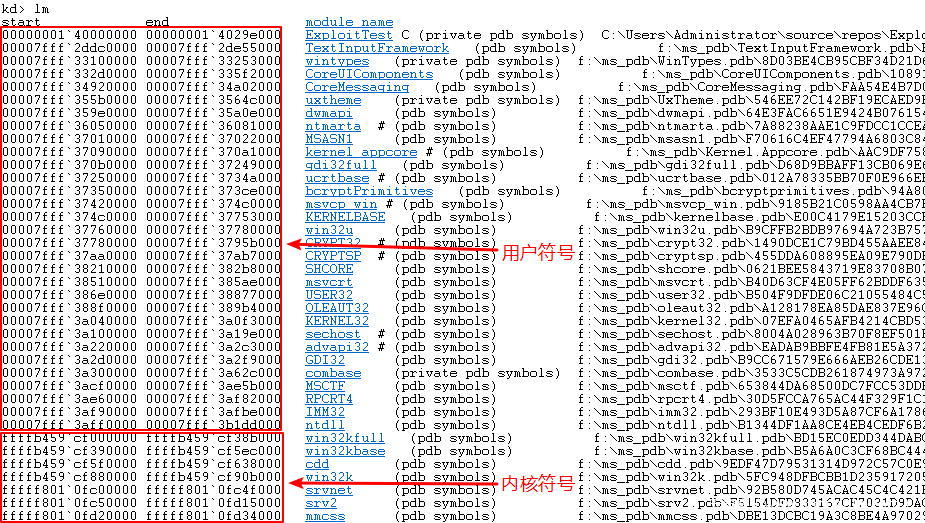Viewport: 925px width, 523px height.
Task: Click the mmcss module link
Action: click(325, 516)
